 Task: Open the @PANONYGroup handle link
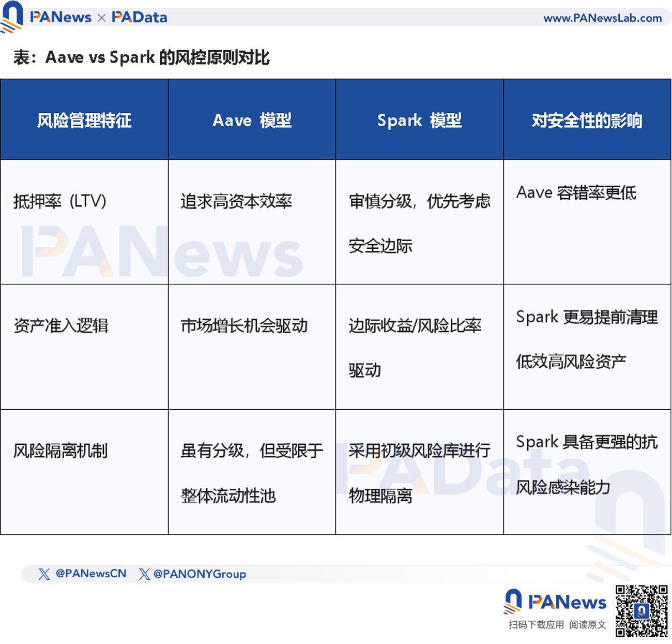(x=200, y=574)
